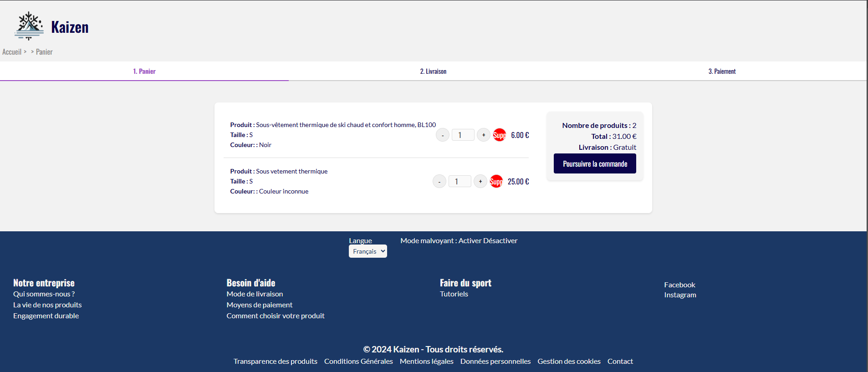Open the Langue dropdown showing Français
The width and height of the screenshot is (868, 372).
point(368,251)
